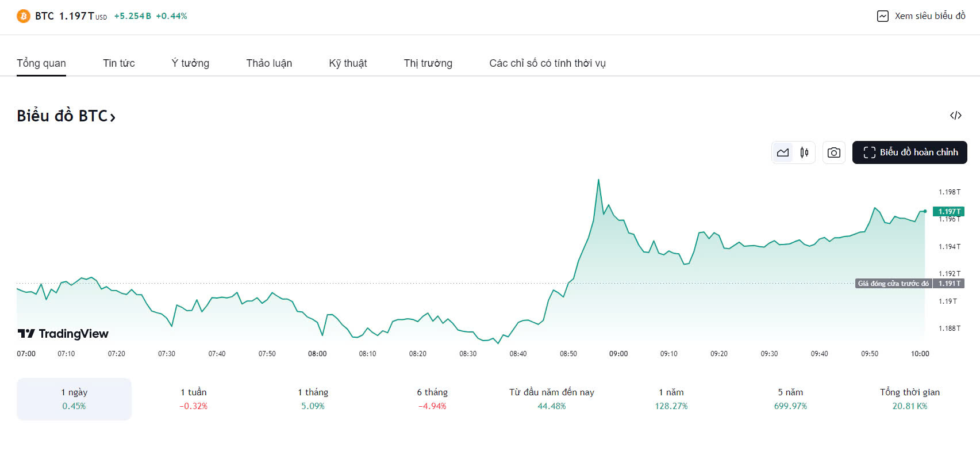
Task: Select the 1 năm time range
Action: (671, 399)
